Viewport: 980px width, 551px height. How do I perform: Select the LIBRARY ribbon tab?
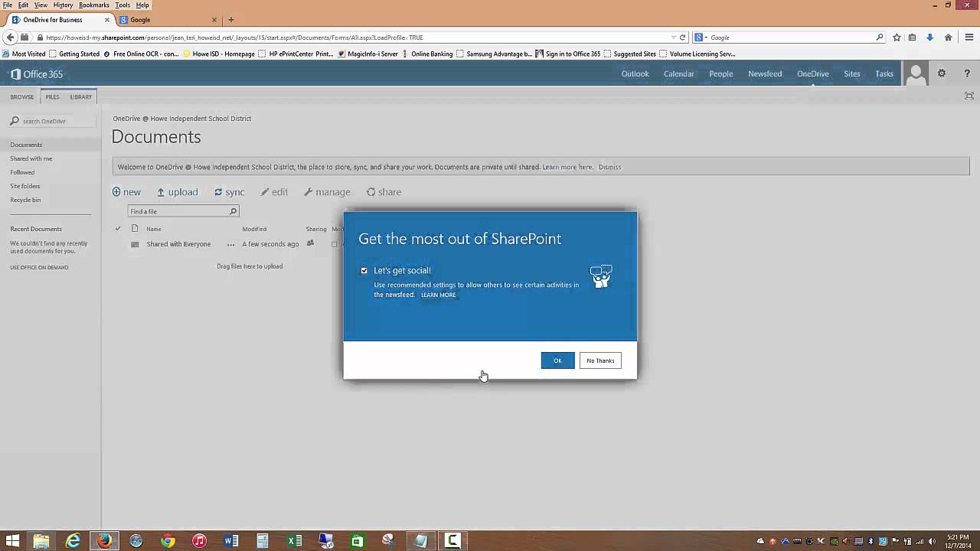click(x=80, y=97)
